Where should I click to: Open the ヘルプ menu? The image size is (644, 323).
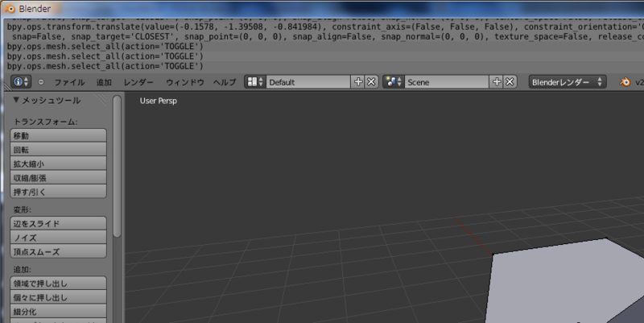(225, 82)
